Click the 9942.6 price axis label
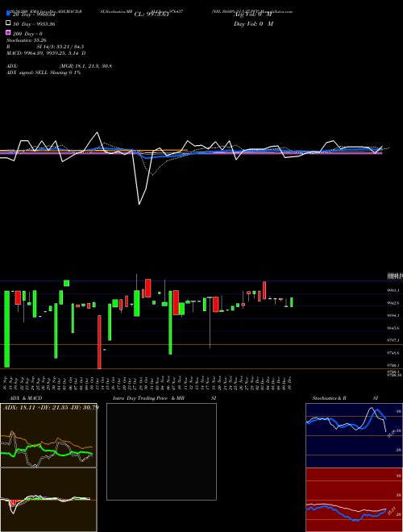 point(393,303)
